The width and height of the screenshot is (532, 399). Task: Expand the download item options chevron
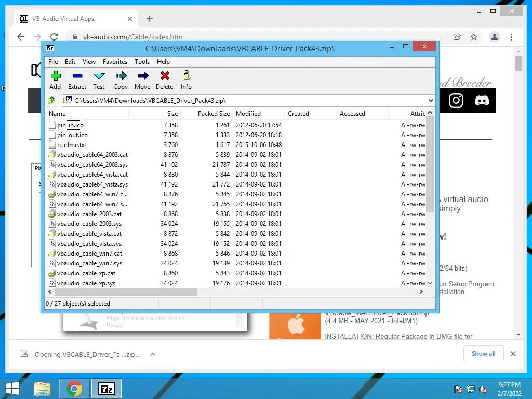(153, 354)
